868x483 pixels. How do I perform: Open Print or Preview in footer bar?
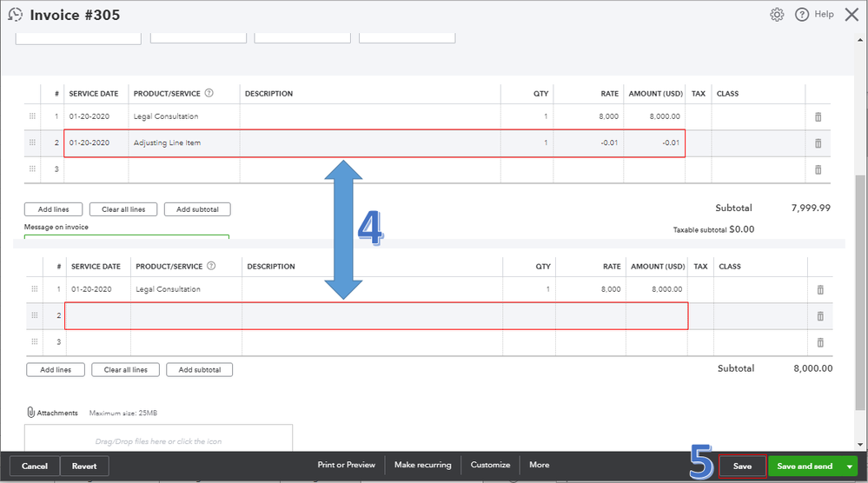[x=346, y=465]
